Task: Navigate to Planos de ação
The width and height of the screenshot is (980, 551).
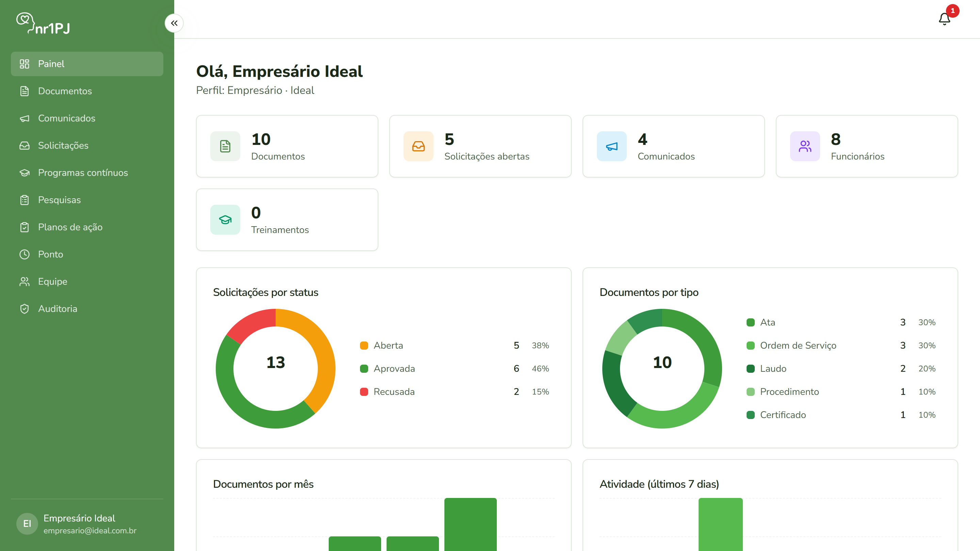Action: 87,227
